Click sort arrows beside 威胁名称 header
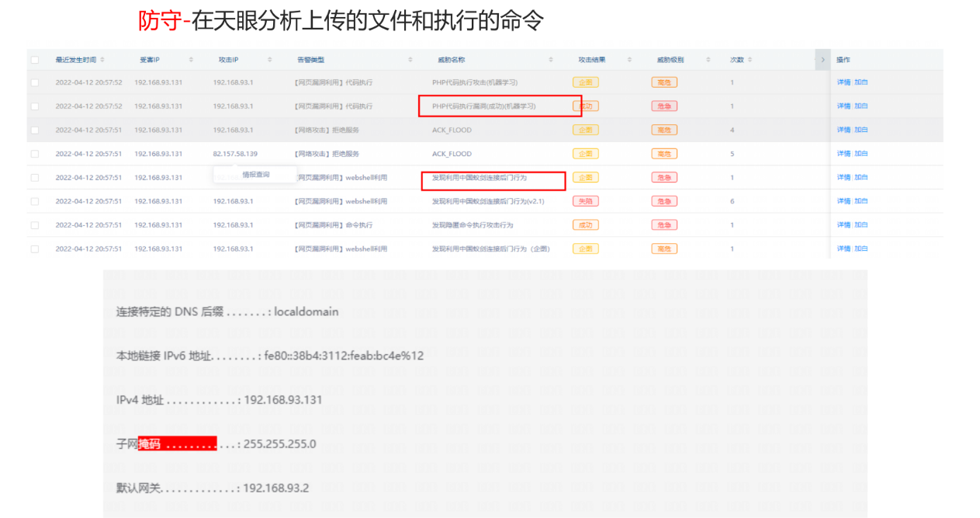This screenshot has width=980, height=518. click(551, 60)
